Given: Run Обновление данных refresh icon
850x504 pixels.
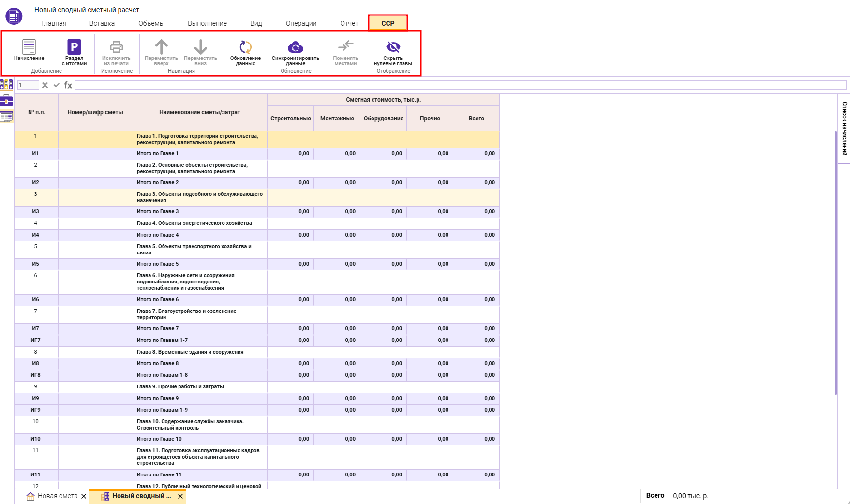Looking at the screenshot, I should pos(245,47).
